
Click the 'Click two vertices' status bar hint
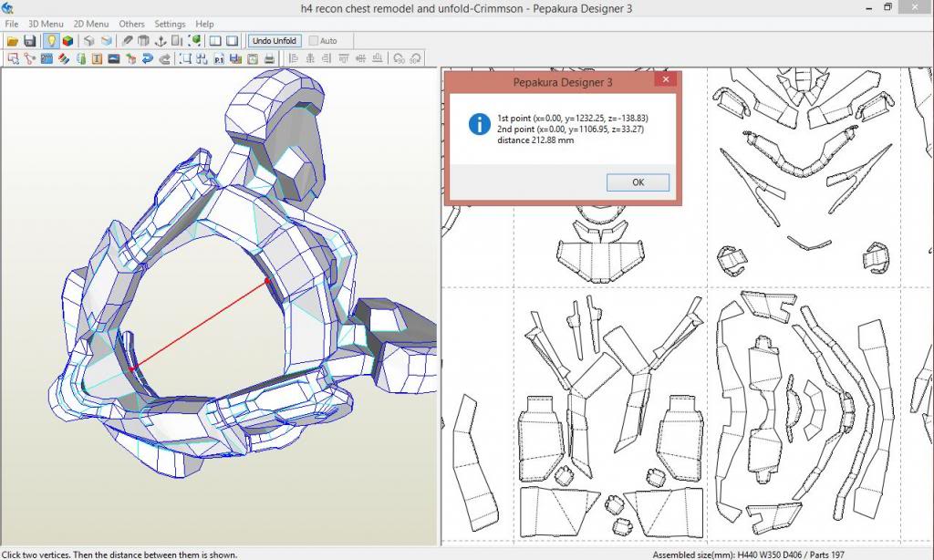119,555
